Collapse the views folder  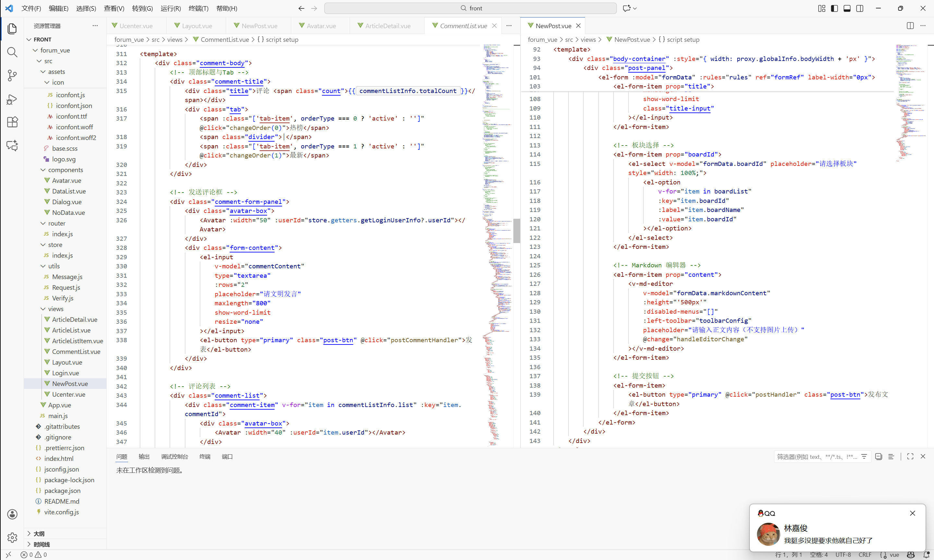pyautogui.click(x=55, y=309)
